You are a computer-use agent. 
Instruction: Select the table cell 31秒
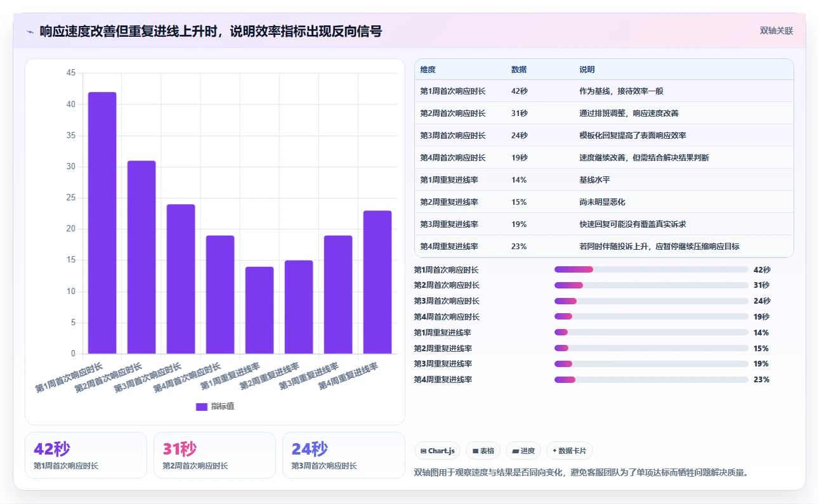519,113
